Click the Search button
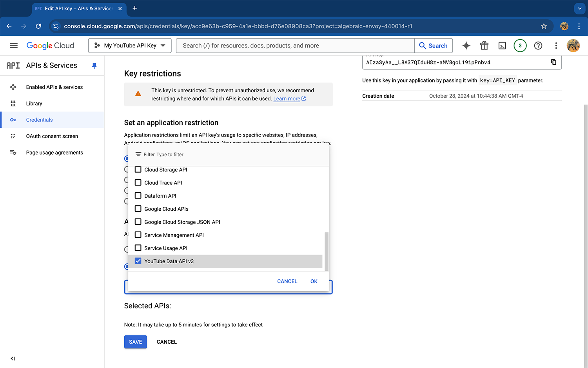The image size is (588, 368). [434, 46]
